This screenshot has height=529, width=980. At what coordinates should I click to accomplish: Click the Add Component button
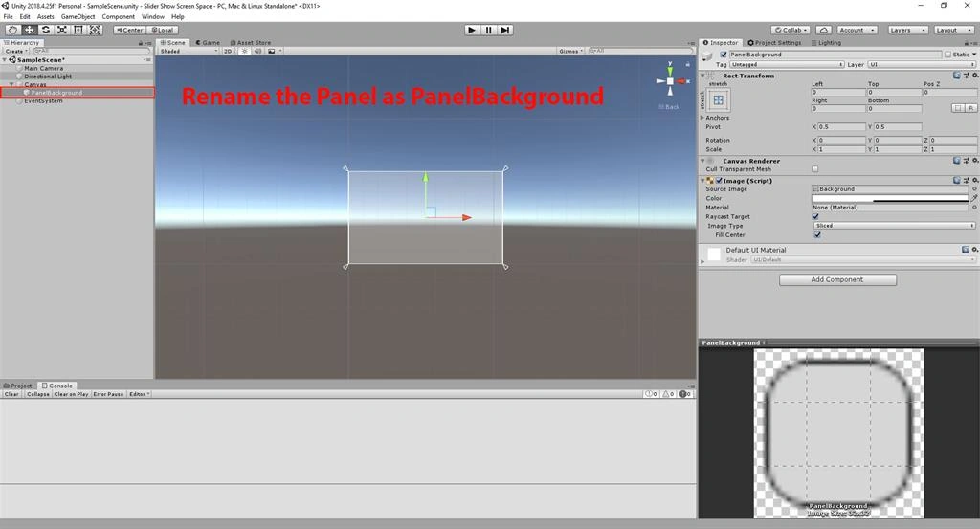pos(837,279)
